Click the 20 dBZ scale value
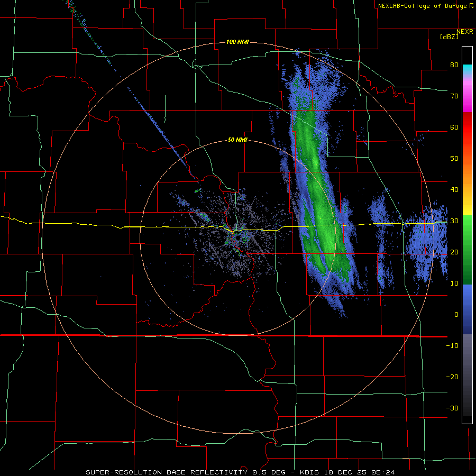This screenshot has height=476, width=476. (x=454, y=252)
